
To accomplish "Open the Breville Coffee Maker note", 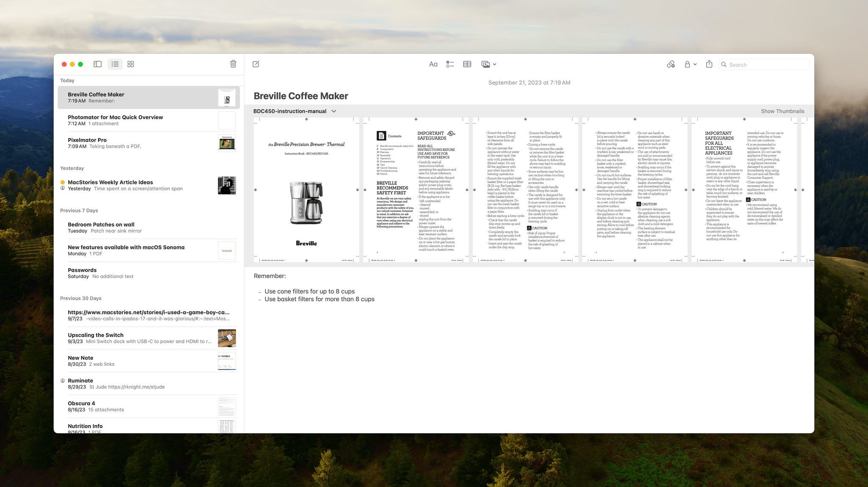I will [x=149, y=97].
